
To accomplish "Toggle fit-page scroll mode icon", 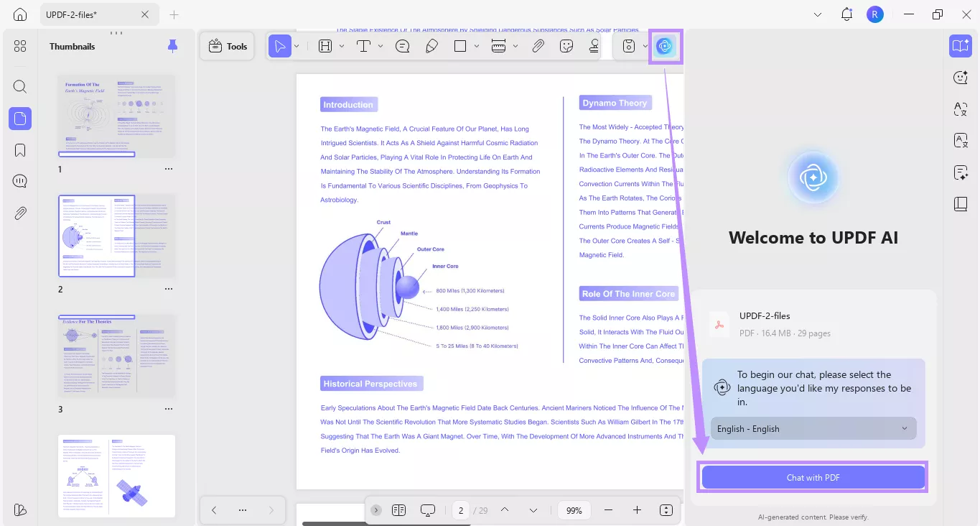I will 666,510.
